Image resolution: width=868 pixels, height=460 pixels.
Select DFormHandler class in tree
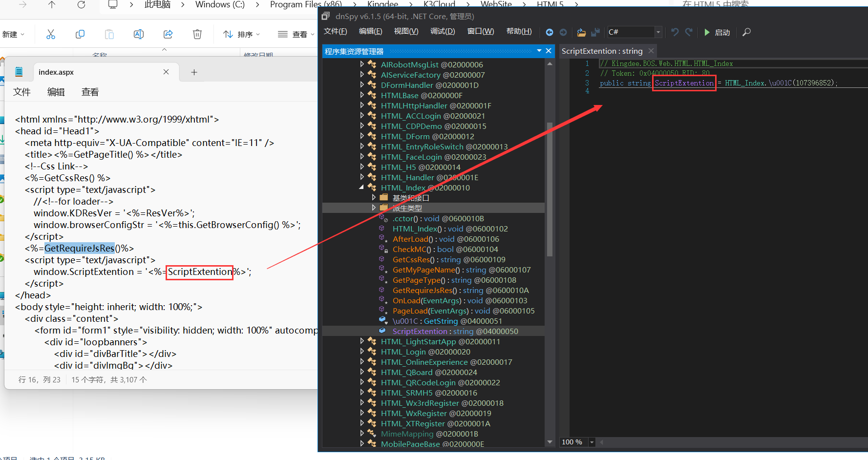pyautogui.click(x=430, y=85)
